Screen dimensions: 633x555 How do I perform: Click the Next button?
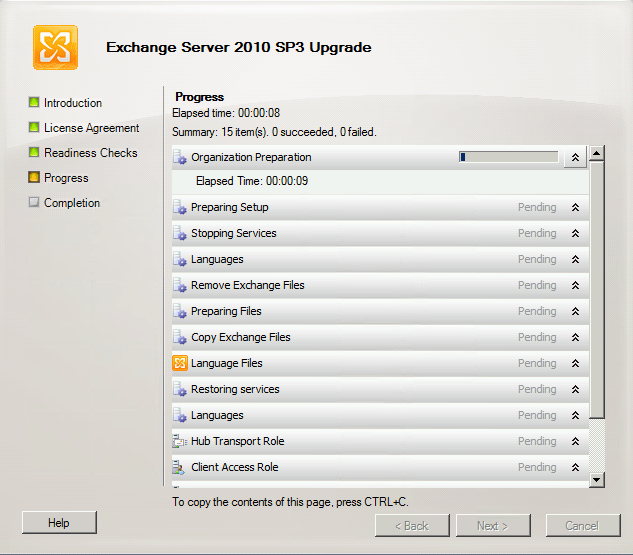(493, 526)
